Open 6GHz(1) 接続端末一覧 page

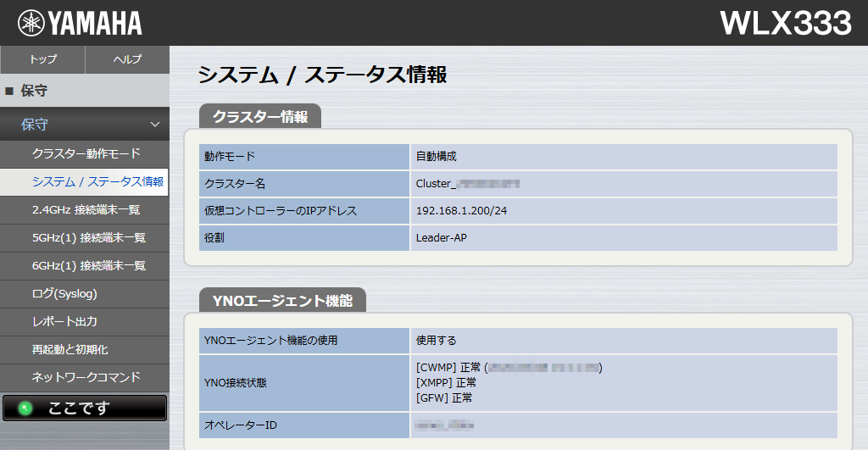[85, 266]
